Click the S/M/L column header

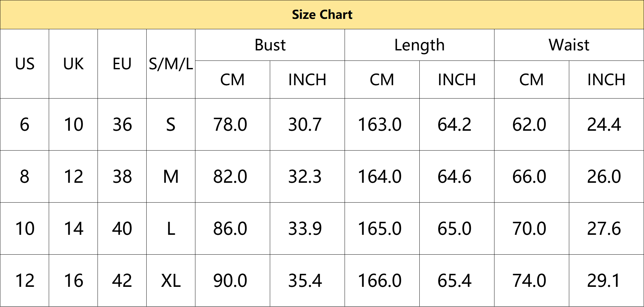point(171,64)
